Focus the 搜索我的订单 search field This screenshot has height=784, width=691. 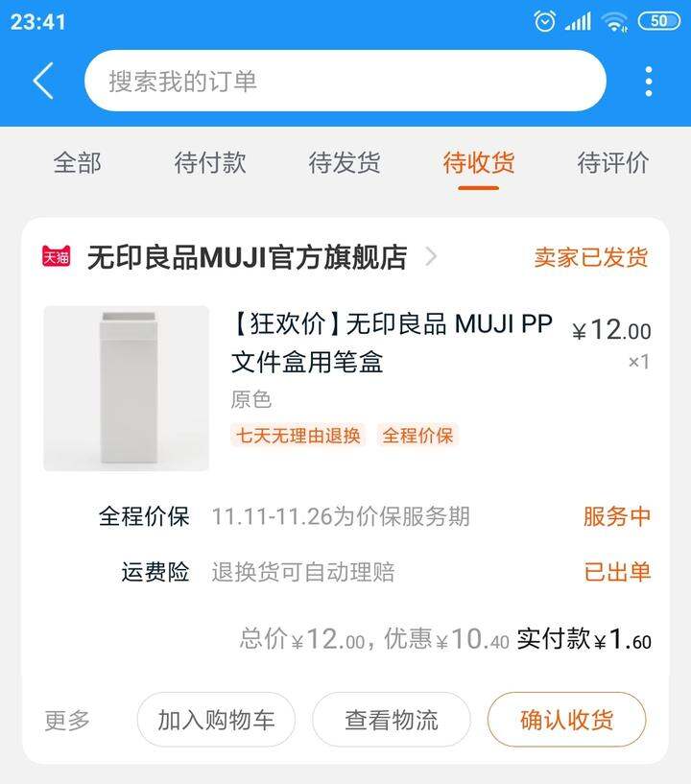click(x=345, y=81)
